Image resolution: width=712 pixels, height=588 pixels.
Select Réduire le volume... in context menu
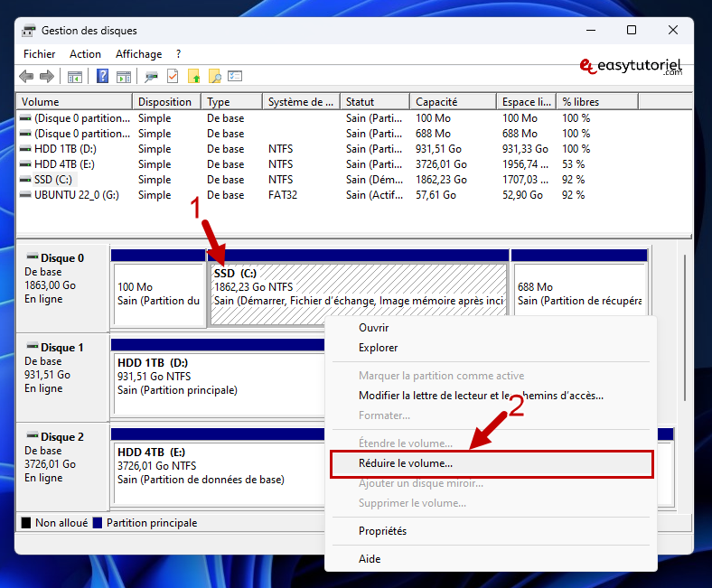(492, 463)
